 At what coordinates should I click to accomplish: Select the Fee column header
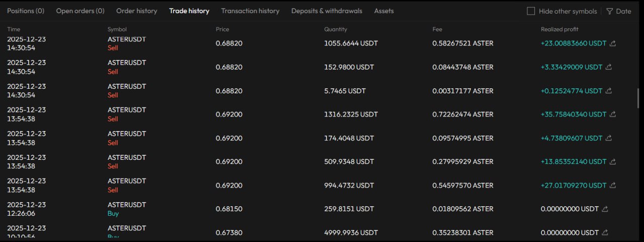click(437, 29)
